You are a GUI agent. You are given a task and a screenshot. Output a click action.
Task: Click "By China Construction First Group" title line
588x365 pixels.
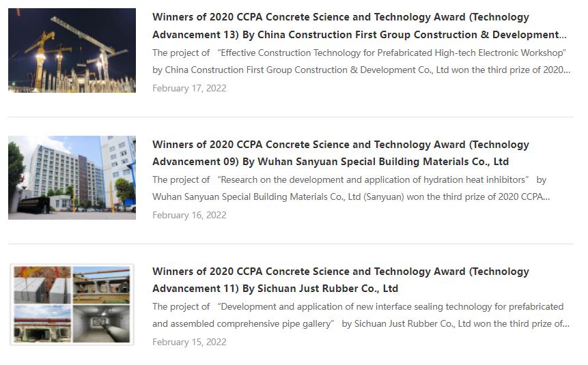pos(359,35)
